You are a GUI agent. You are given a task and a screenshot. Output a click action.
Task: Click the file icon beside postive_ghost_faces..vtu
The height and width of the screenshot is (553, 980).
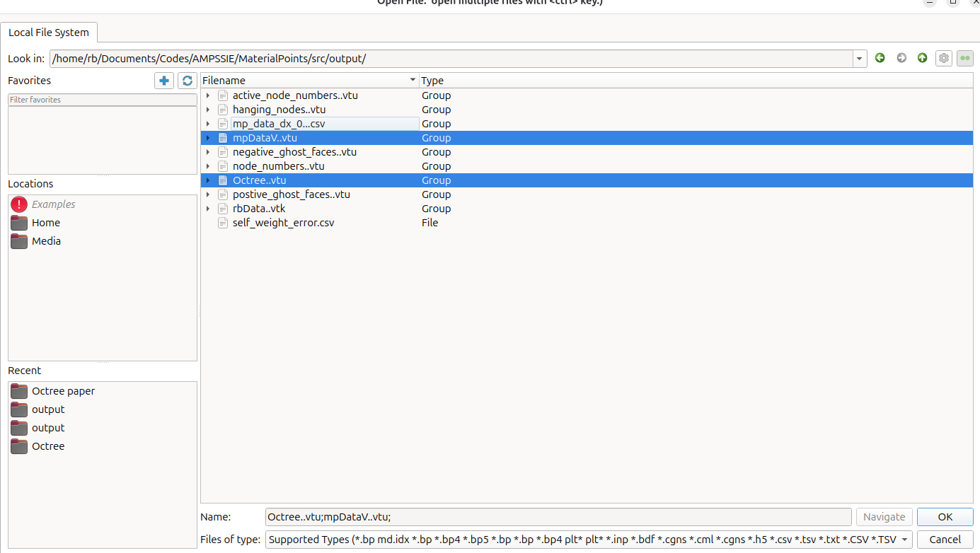223,194
